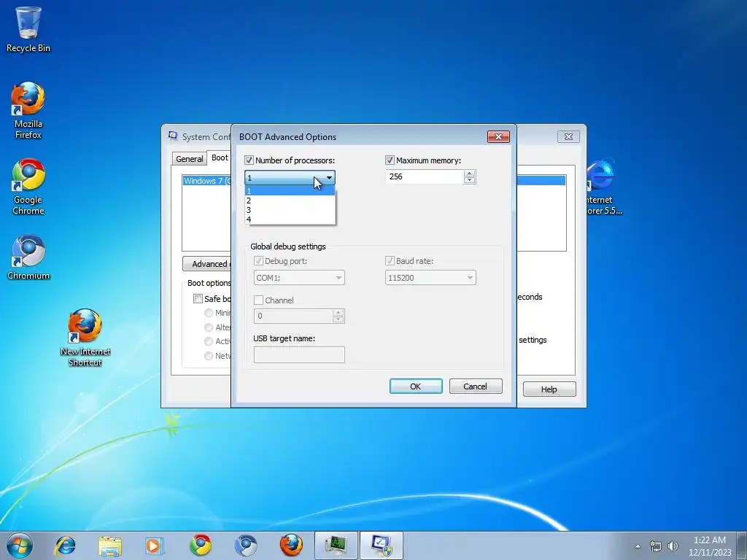The width and height of the screenshot is (747, 560).
Task: Click Show Desktop at taskbar end
Action: [741, 545]
